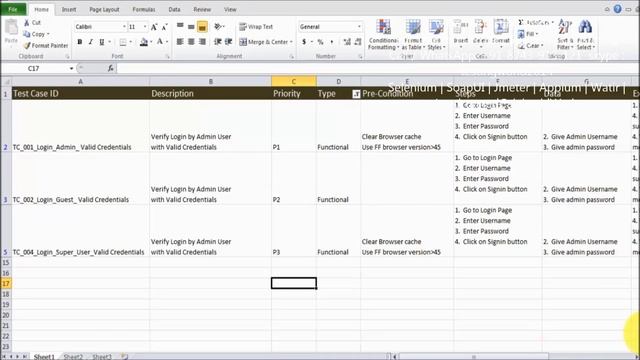The image size is (640, 360).
Task: Open font size 11 dropdown
Action: point(145,27)
